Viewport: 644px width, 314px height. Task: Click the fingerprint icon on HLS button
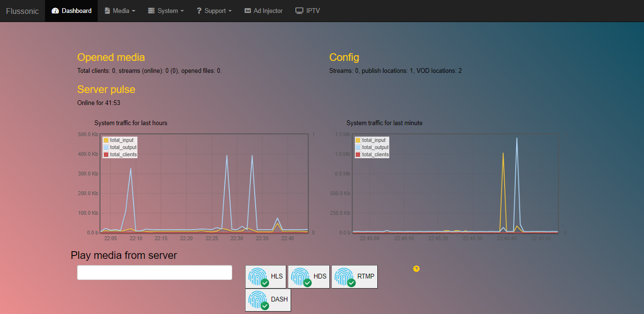click(x=258, y=277)
